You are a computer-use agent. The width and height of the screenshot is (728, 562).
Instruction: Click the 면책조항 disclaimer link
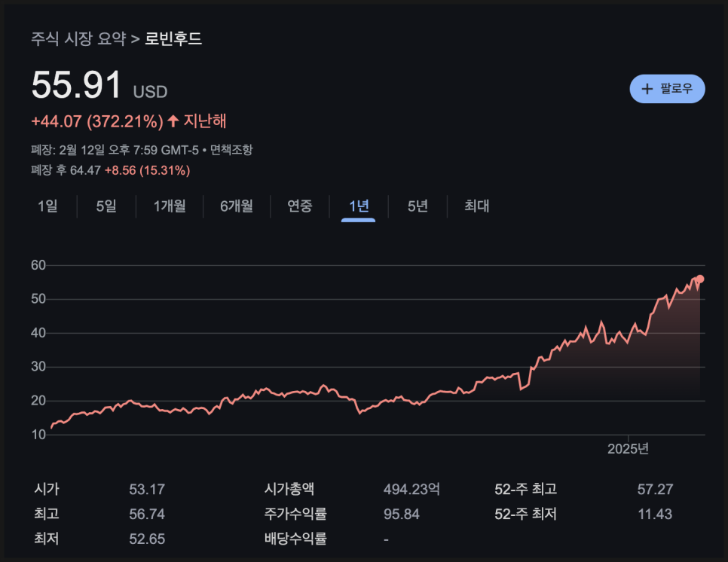(231, 150)
